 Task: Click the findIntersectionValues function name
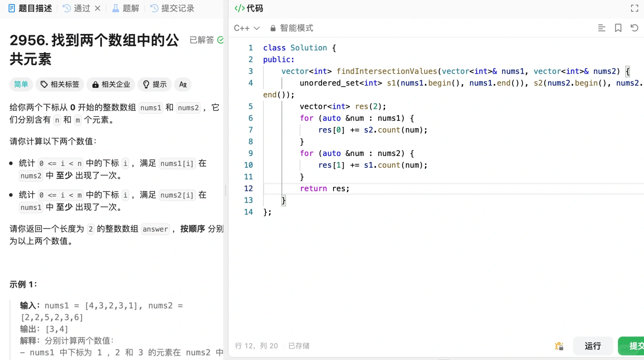click(x=386, y=71)
